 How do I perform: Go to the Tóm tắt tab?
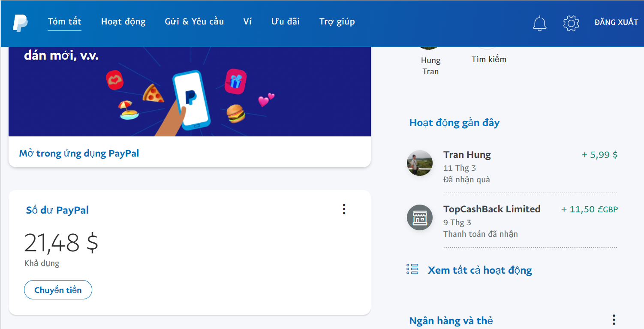tap(65, 21)
